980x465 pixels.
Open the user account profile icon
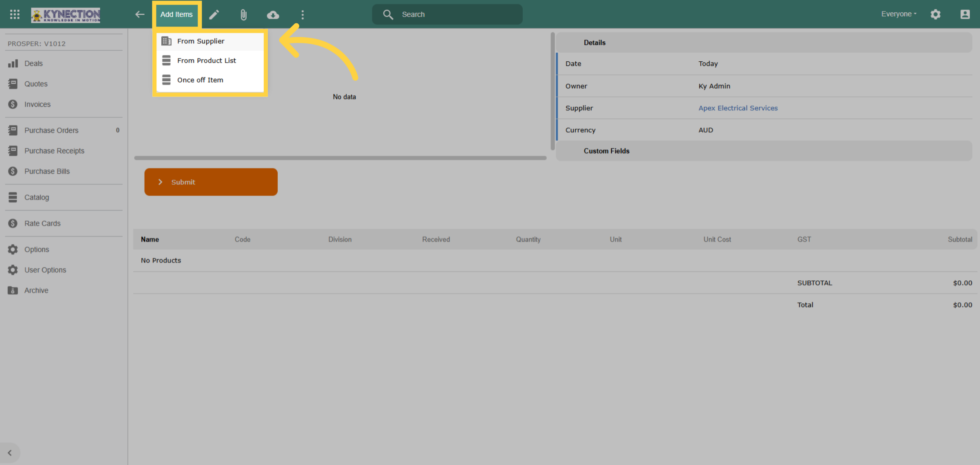click(x=965, y=14)
